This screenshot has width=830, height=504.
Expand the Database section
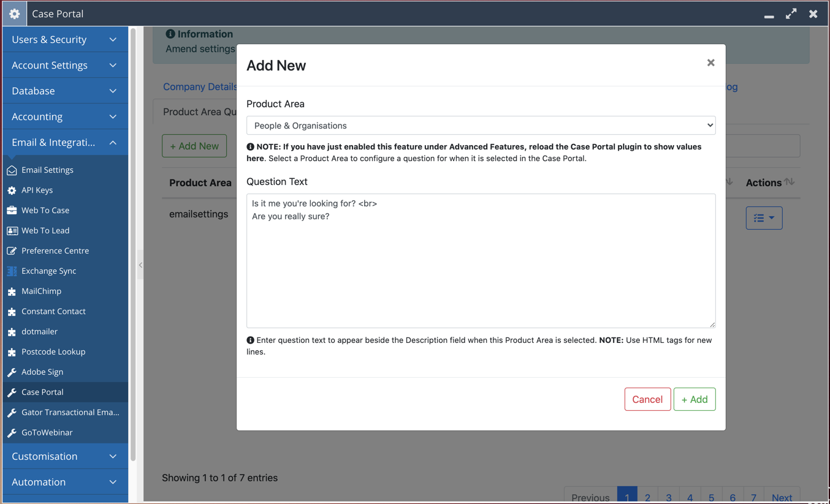(x=65, y=91)
